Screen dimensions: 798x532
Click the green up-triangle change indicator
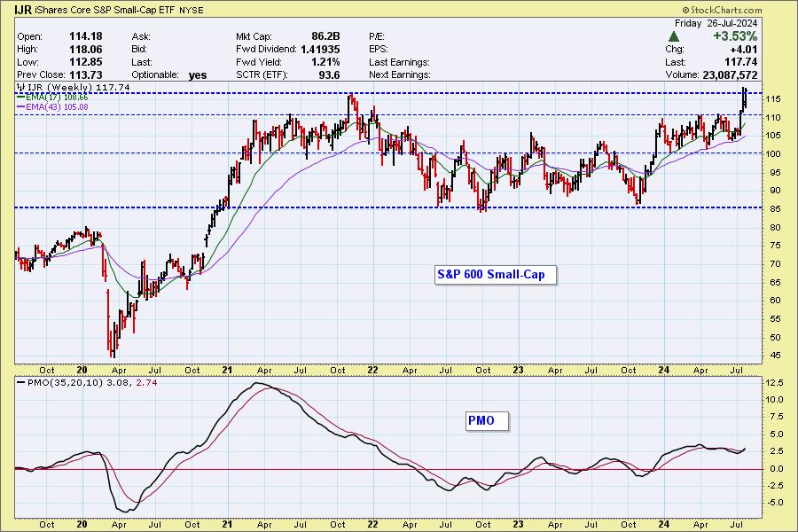(x=673, y=36)
